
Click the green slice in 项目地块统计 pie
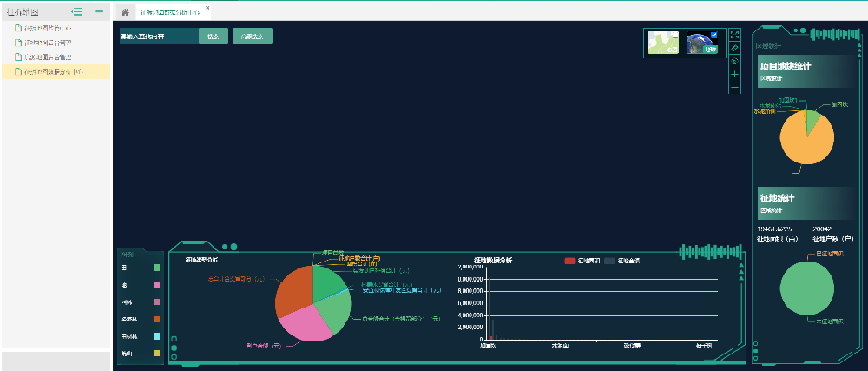[812, 121]
